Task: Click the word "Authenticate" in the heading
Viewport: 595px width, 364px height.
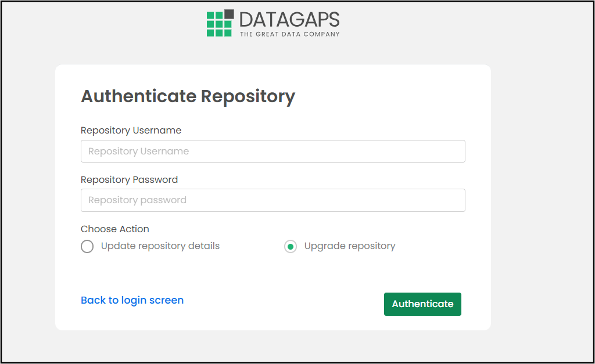Action: 139,96
